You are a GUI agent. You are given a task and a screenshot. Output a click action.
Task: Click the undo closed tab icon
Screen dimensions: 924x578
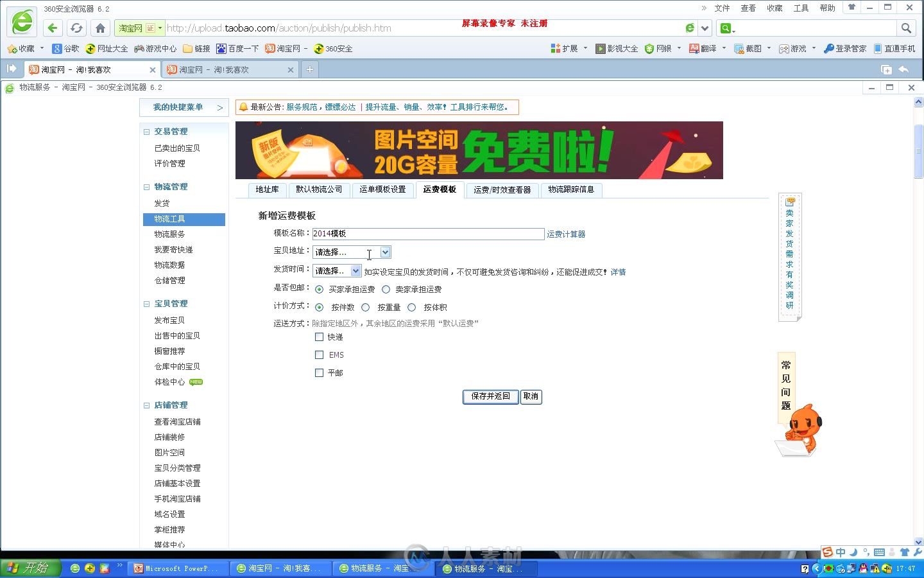point(903,69)
